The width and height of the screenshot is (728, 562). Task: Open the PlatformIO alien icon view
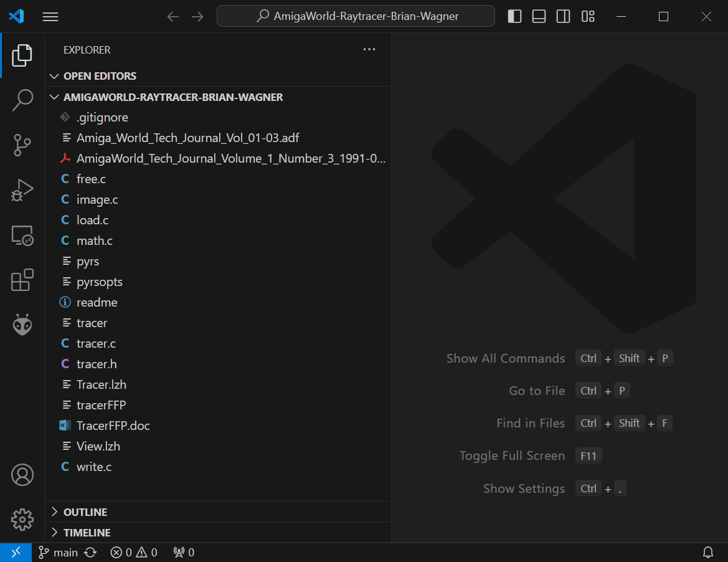tap(22, 325)
